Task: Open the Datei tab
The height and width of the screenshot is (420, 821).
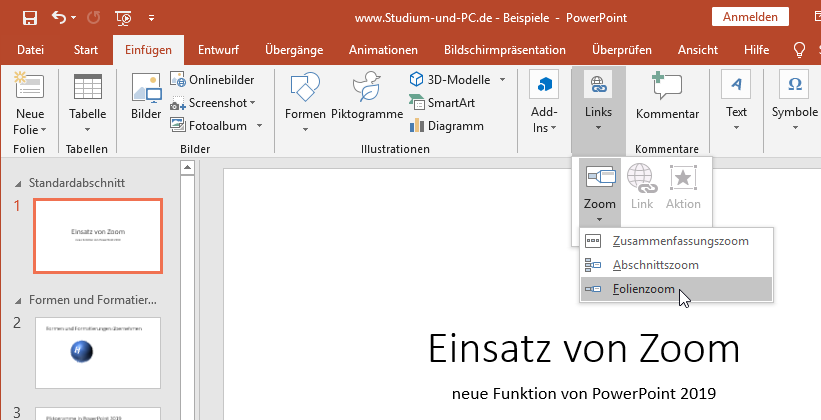Action: 30,50
